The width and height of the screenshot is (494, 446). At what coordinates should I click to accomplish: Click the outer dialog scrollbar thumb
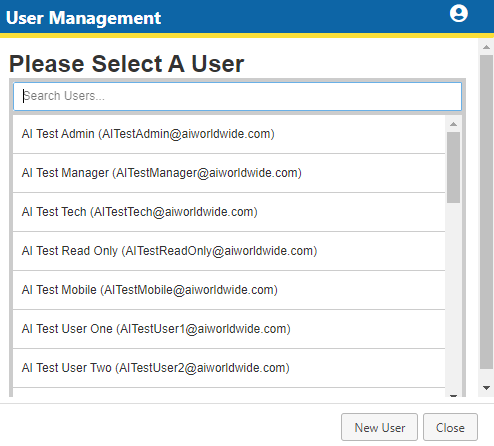tap(486, 212)
